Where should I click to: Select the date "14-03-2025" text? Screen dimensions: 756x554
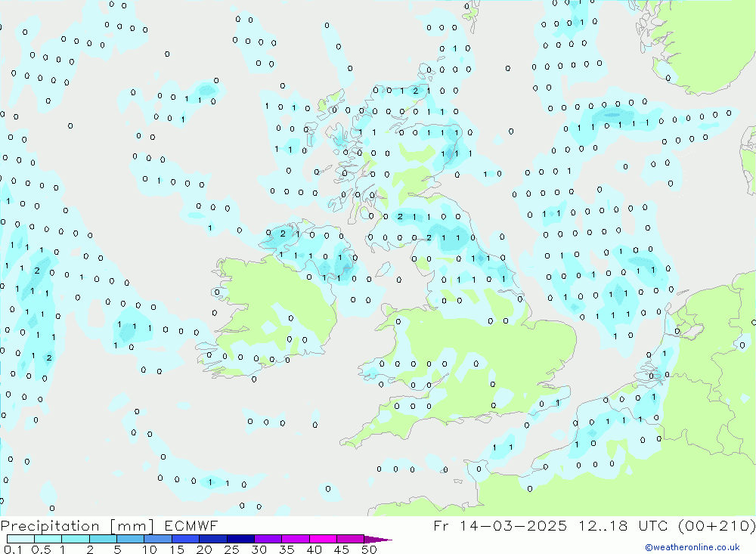tap(513, 525)
